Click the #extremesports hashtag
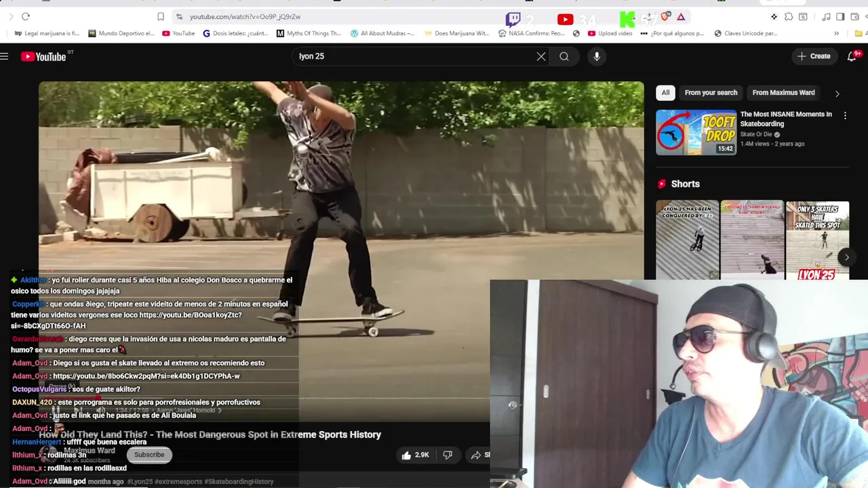 [x=178, y=481]
